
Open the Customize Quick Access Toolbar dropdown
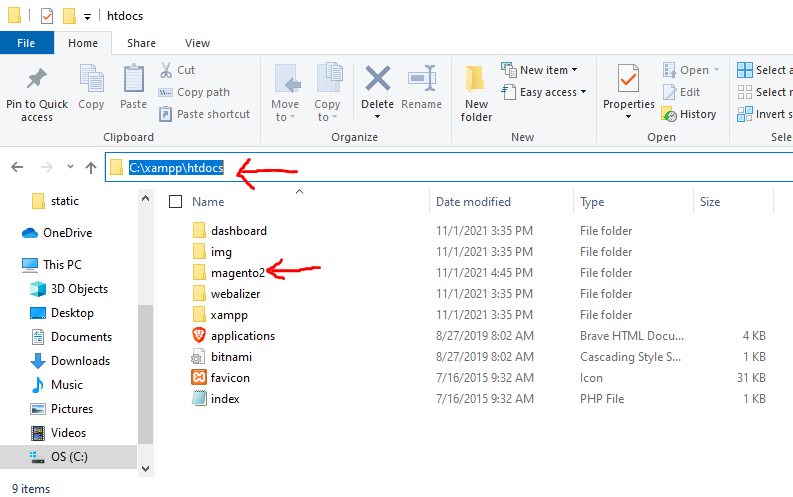[x=87, y=17]
